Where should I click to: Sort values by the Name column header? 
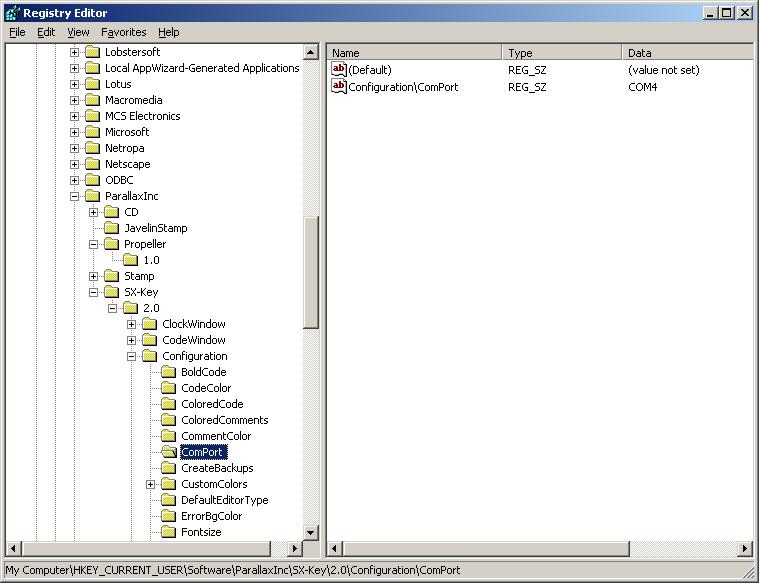[x=415, y=52]
